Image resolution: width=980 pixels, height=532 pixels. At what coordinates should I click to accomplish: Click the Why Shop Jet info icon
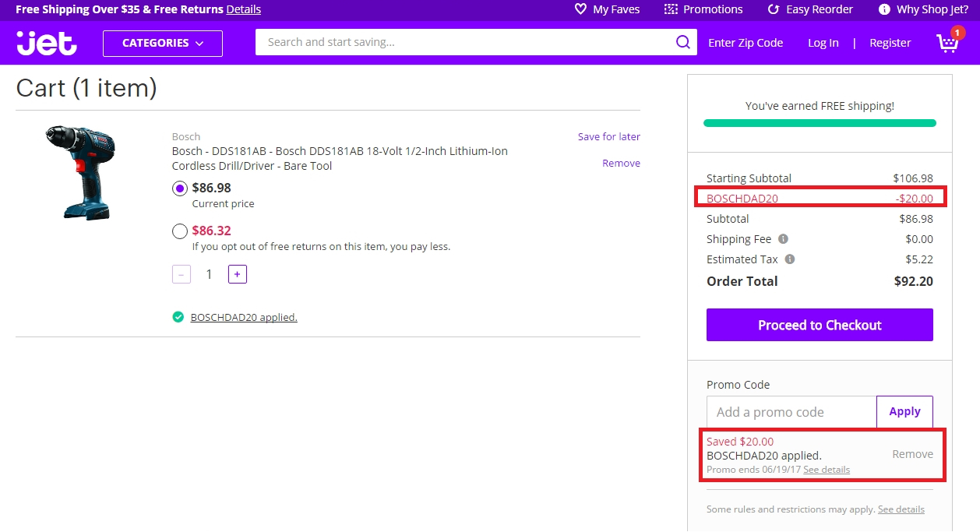click(884, 9)
